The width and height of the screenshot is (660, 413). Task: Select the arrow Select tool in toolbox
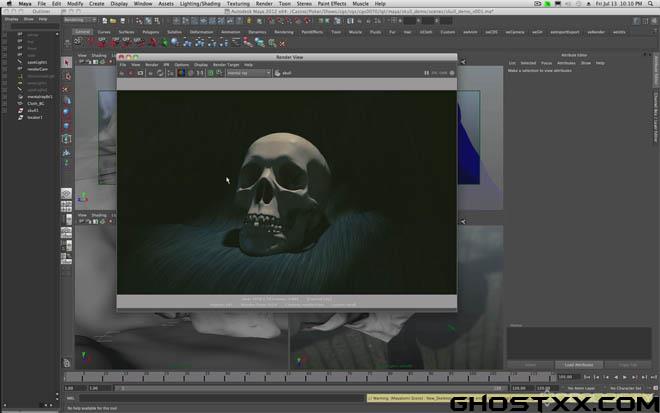click(67, 62)
